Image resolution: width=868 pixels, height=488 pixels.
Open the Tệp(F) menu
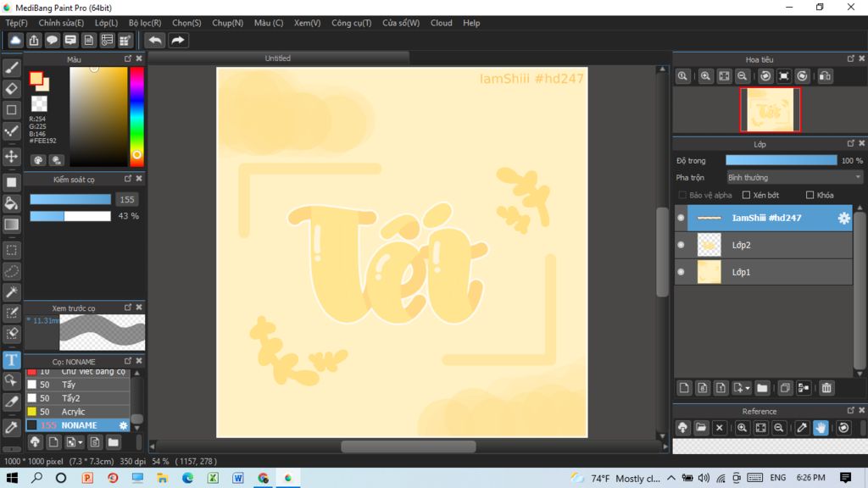coord(16,23)
